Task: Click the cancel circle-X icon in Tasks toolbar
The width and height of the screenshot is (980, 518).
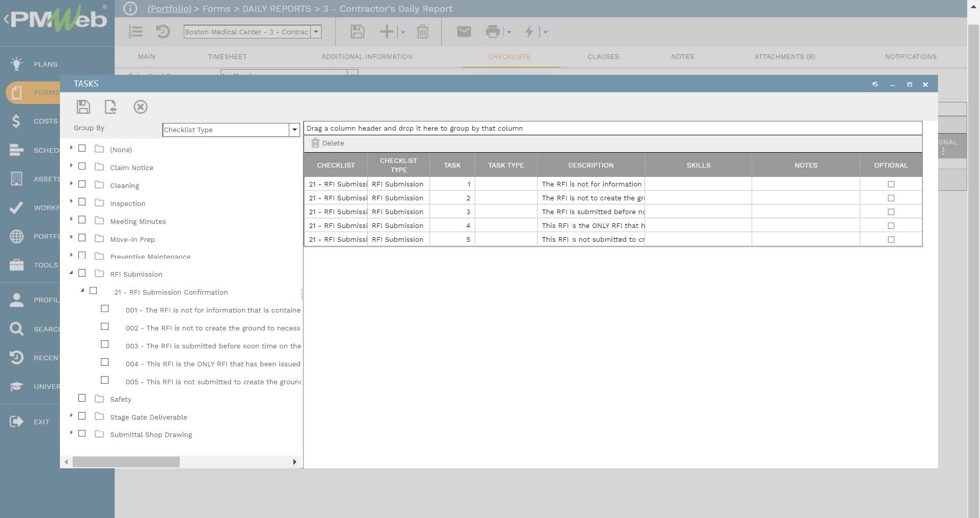Action: [x=140, y=107]
